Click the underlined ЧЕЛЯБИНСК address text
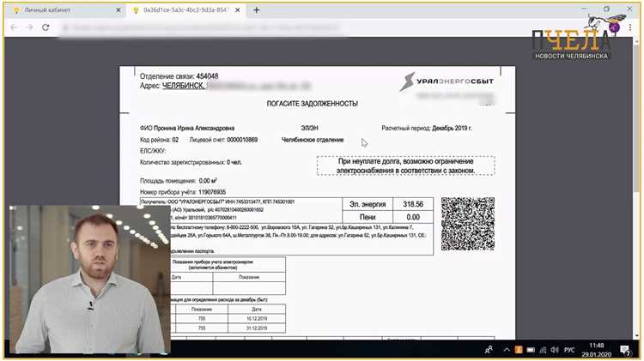This screenshot has width=644, height=361. [x=183, y=86]
